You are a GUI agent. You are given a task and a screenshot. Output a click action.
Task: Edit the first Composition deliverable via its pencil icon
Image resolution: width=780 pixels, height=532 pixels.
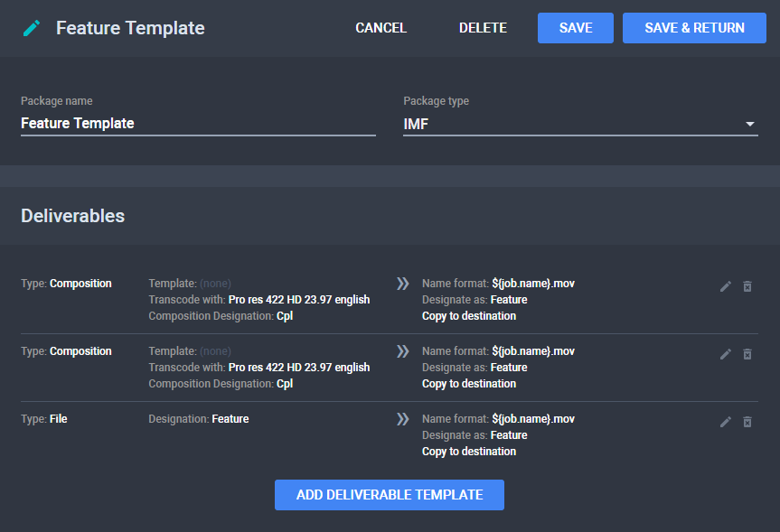click(725, 286)
